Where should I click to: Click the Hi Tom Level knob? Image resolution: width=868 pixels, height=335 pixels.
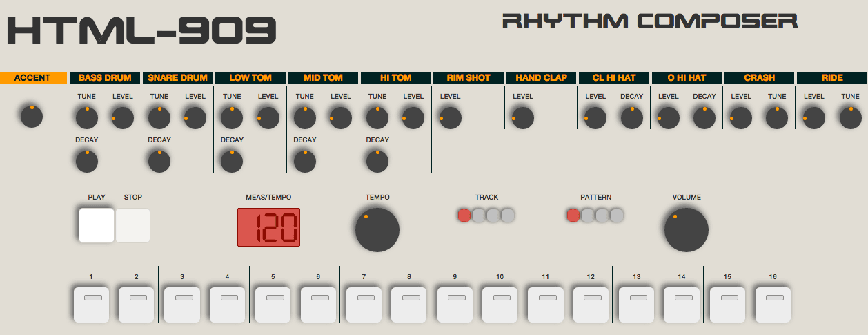click(x=413, y=118)
